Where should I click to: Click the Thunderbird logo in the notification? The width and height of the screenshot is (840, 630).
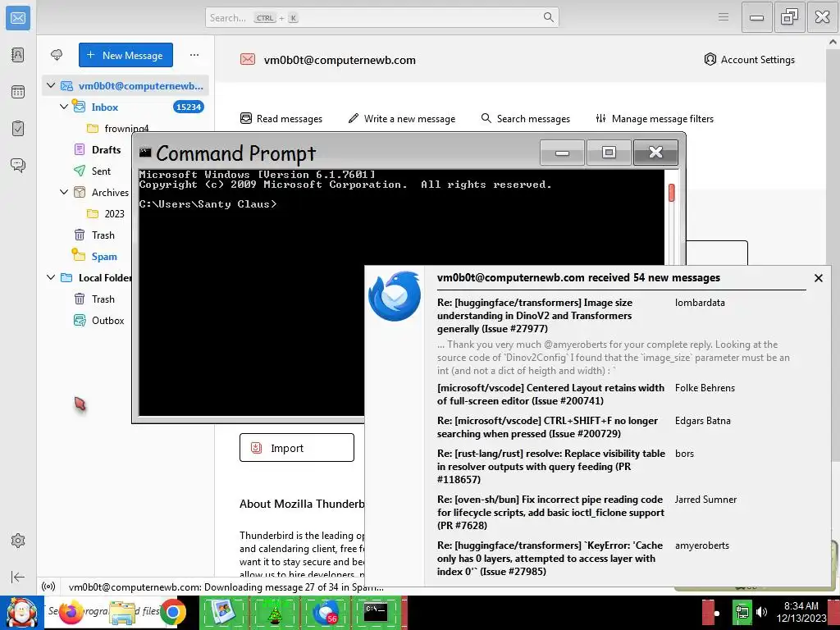[x=395, y=296]
